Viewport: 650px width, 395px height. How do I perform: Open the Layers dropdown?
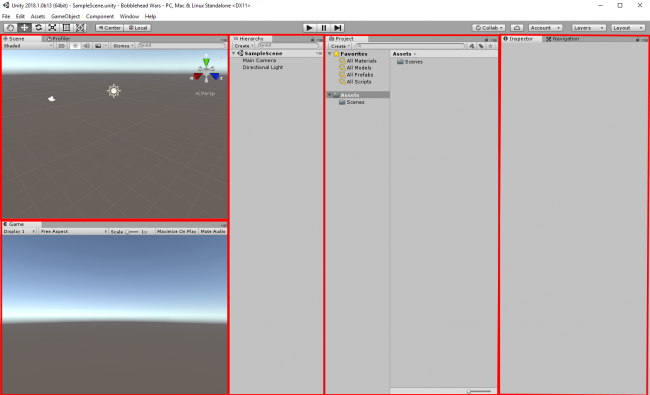(x=589, y=28)
